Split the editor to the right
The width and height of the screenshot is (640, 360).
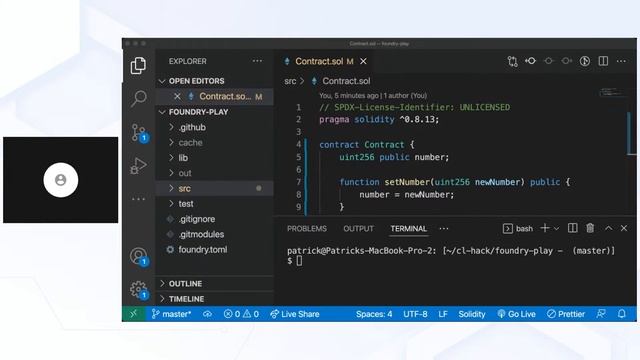tap(603, 61)
